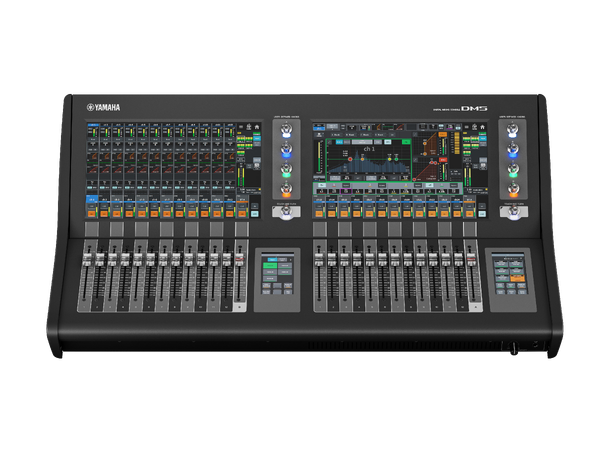The width and height of the screenshot is (610, 450).
Task: Toggle orange ON button of highlighted ch 1 strip
Action: [x=91, y=213]
